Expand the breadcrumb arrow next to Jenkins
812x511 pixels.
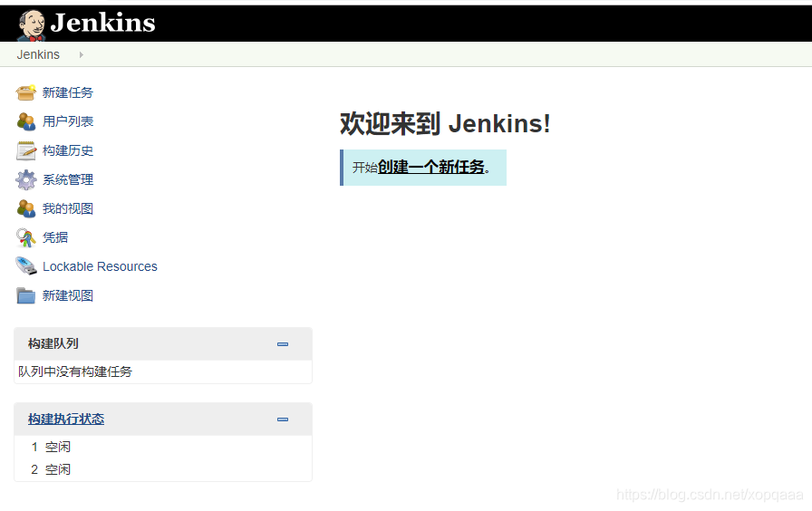click(x=81, y=54)
